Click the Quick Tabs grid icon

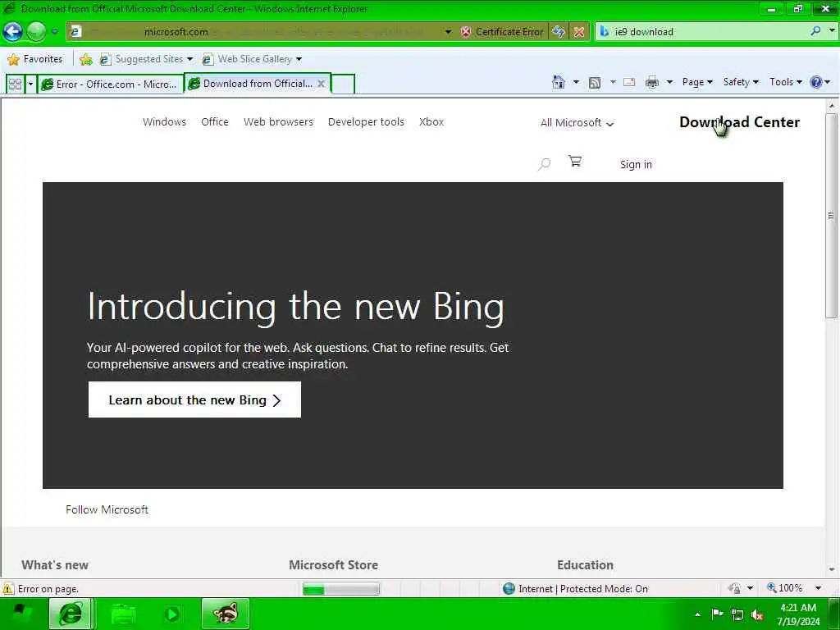(x=15, y=84)
